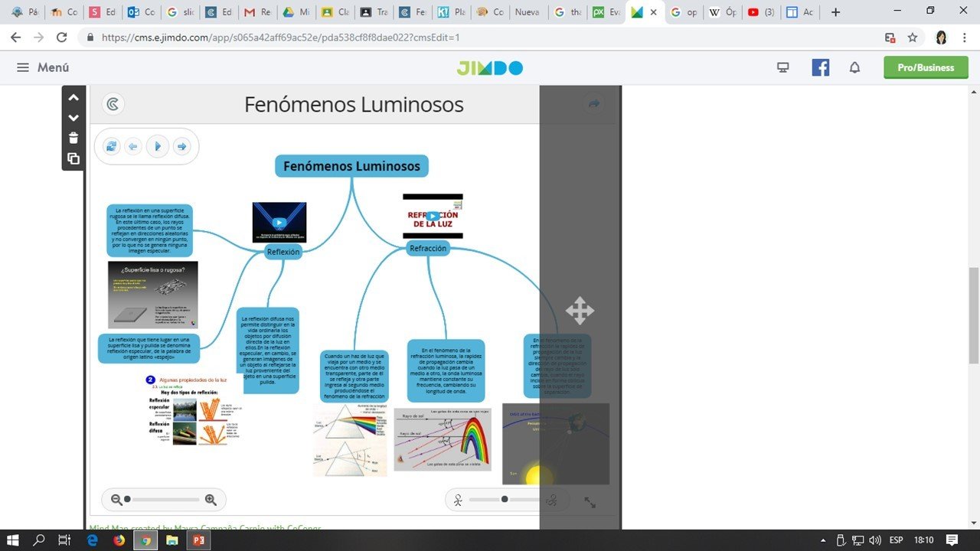
Task: Click the Facebook icon in Jimdo header
Action: click(821, 67)
